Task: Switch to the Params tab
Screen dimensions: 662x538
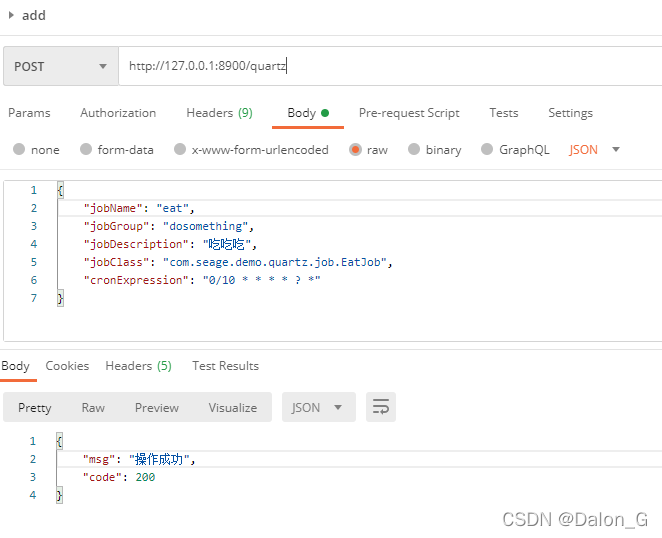Action: [x=29, y=113]
